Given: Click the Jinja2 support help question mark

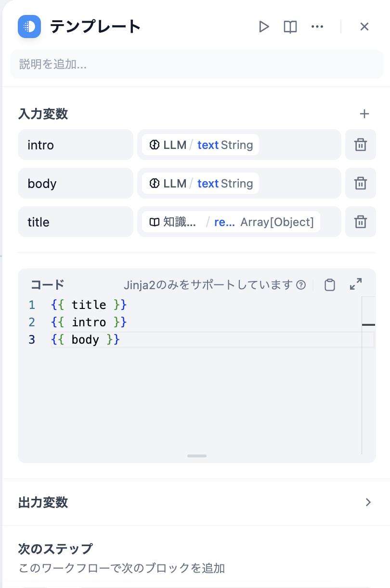Looking at the screenshot, I should (301, 285).
